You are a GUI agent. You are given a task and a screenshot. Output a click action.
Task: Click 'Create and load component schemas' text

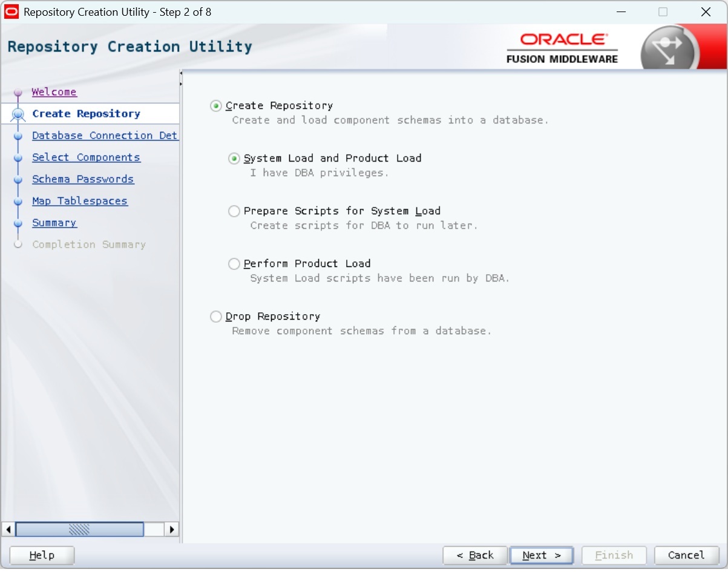coord(336,120)
